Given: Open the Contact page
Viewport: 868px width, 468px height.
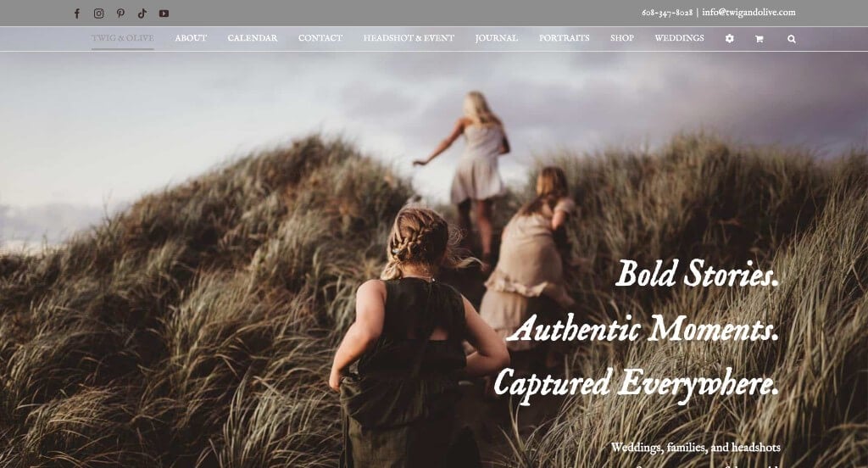Looking at the screenshot, I should (x=320, y=38).
